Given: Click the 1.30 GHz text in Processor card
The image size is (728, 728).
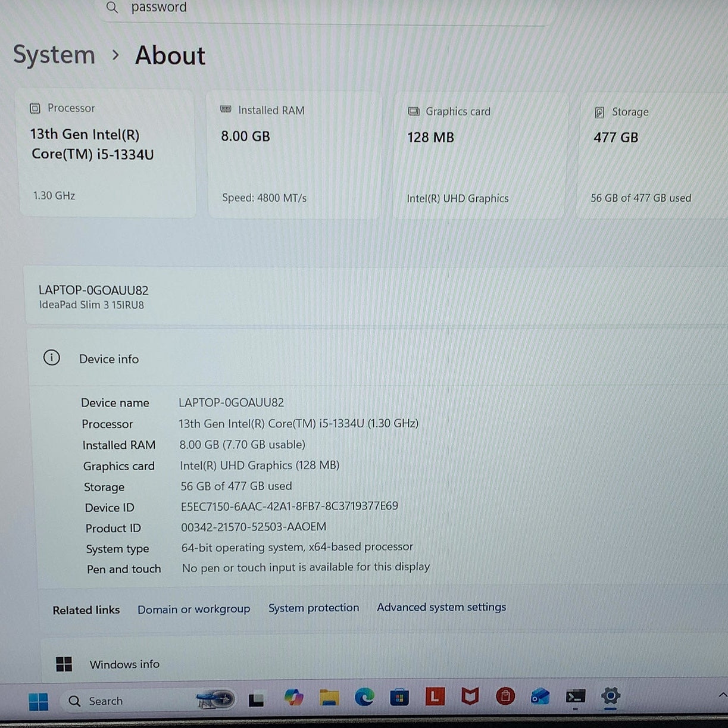Looking at the screenshot, I should point(54,195).
